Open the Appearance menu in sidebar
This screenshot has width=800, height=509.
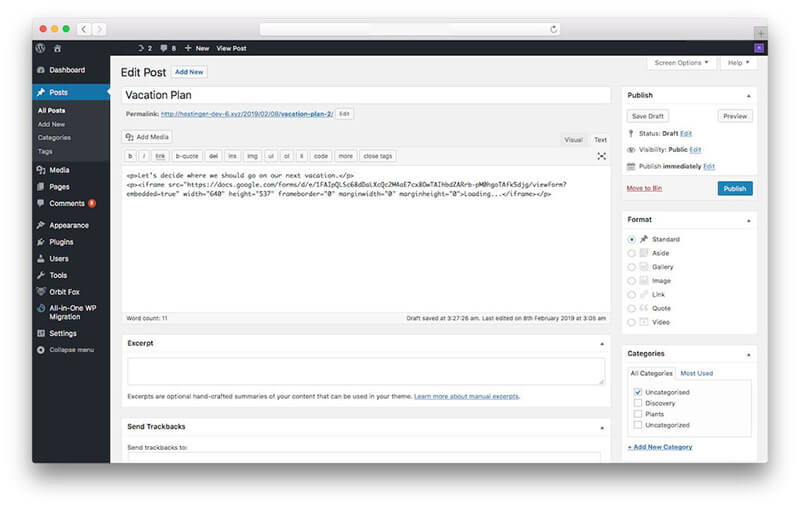click(x=68, y=226)
